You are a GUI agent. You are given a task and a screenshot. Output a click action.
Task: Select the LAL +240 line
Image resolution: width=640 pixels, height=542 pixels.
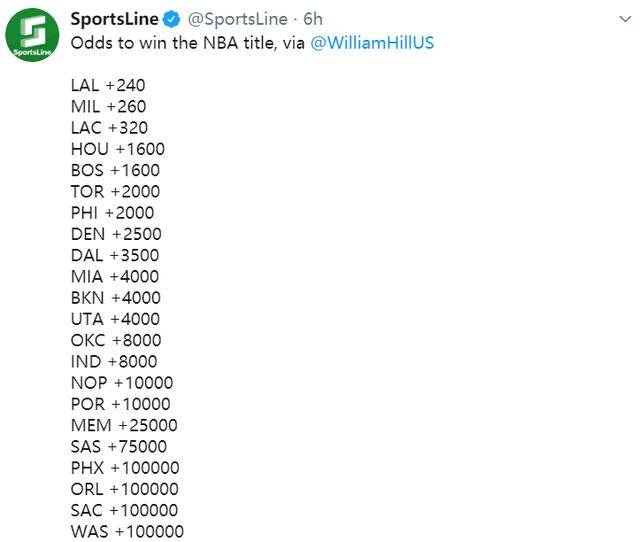(x=108, y=85)
